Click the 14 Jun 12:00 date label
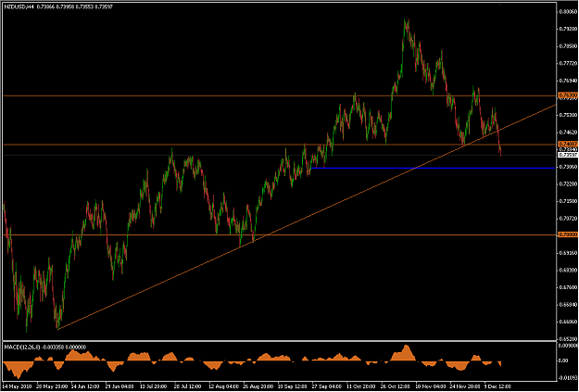The height and width of the screenshot is (392, 579). (85, 386)
